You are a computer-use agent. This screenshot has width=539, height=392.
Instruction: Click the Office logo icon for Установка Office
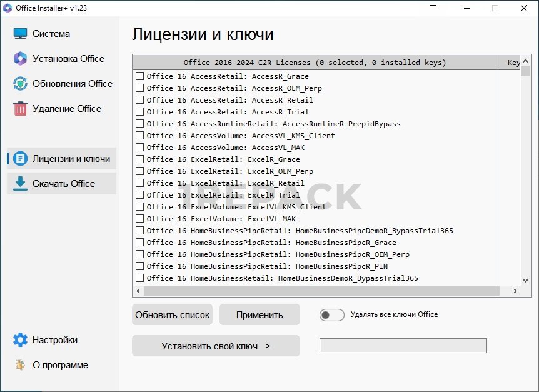(21, 59)
